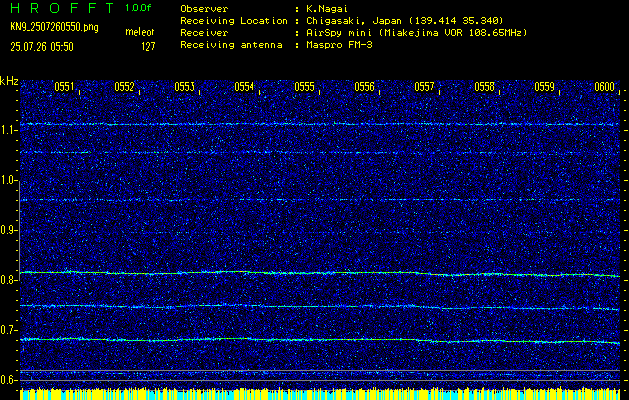Click the Chigasaki, Japan location value
This screenshot has width=629, height=400.
coord(405,21)
